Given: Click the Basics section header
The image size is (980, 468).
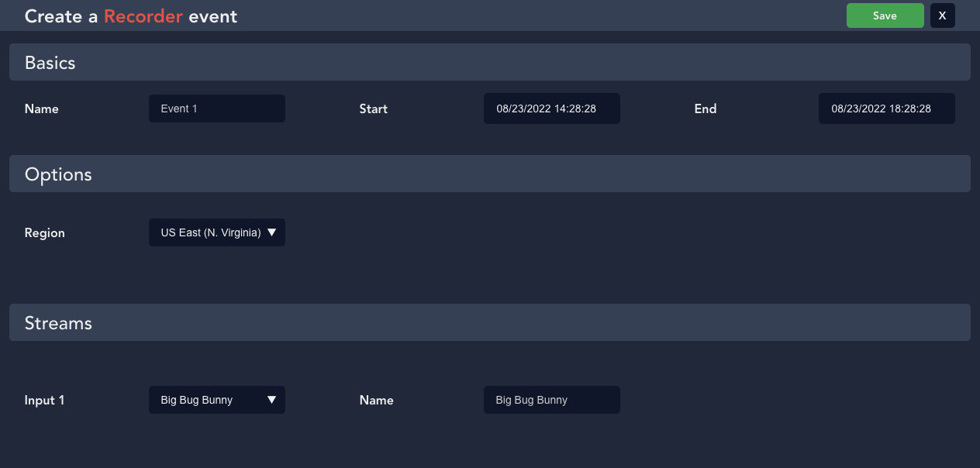Looking at the screenshot, I should (50, 63).
